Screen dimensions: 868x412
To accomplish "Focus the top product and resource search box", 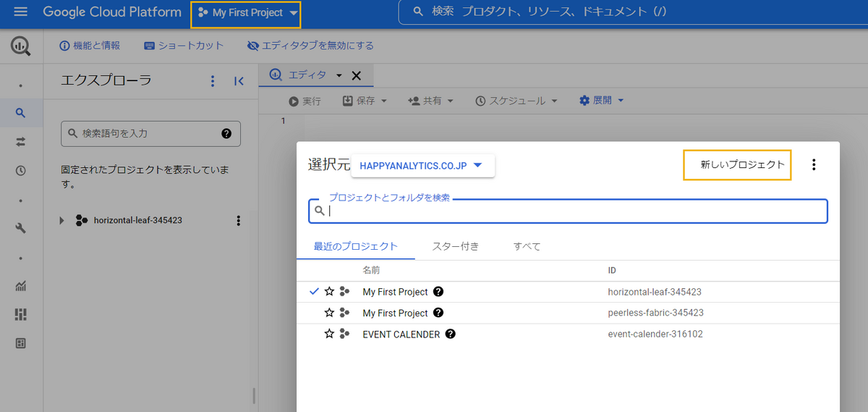I will coord(633,12).
